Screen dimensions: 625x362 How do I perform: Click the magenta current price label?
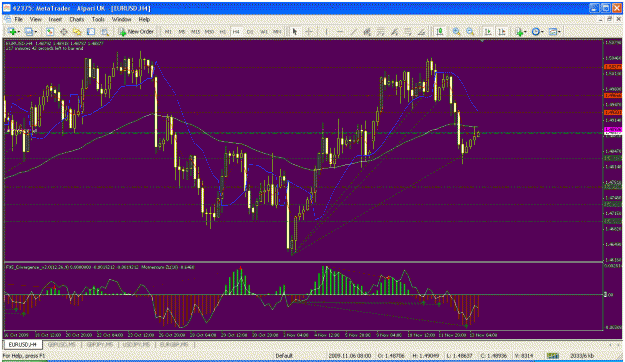pyautogui.click(x=613, y=130)
